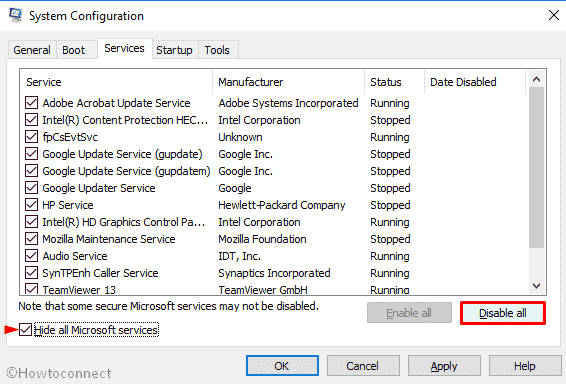Click Running status of Audio Service row
The height and width of the screenshot is (384, 566).
tap(390, 256)
